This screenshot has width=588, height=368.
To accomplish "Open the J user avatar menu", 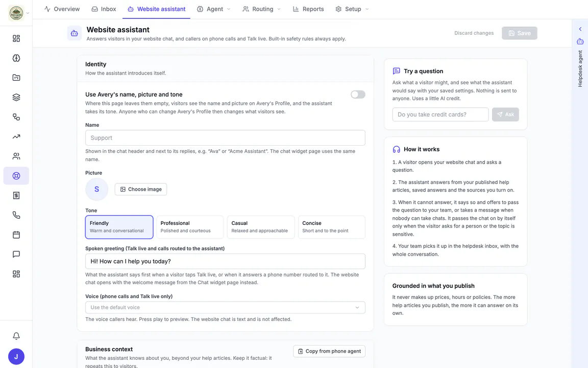I will [x=16, y=356].
